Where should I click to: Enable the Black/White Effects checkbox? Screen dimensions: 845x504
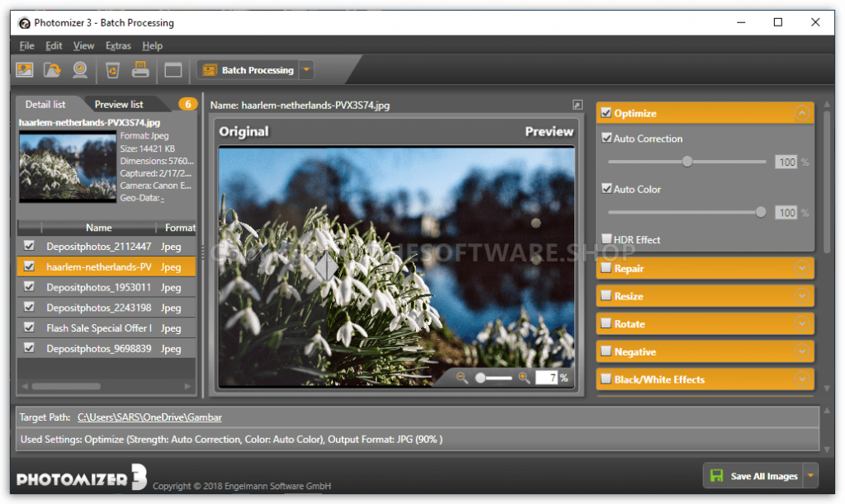click(x=607, y=379)
